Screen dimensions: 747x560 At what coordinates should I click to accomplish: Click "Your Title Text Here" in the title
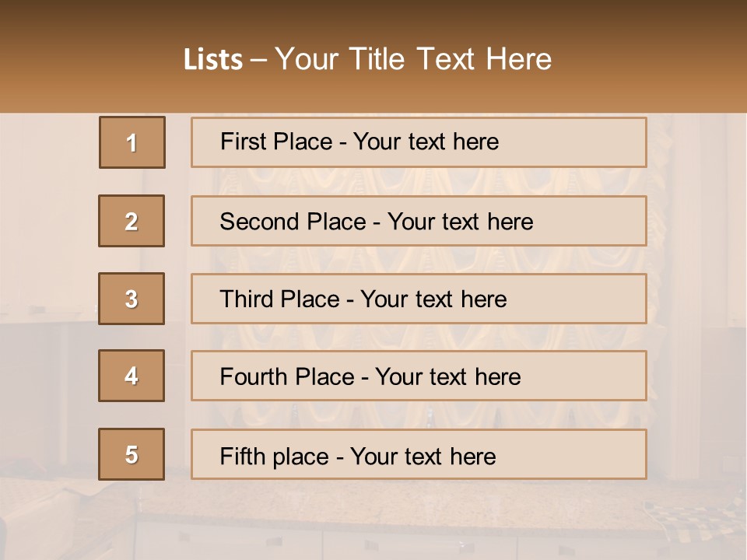(413, 59)
